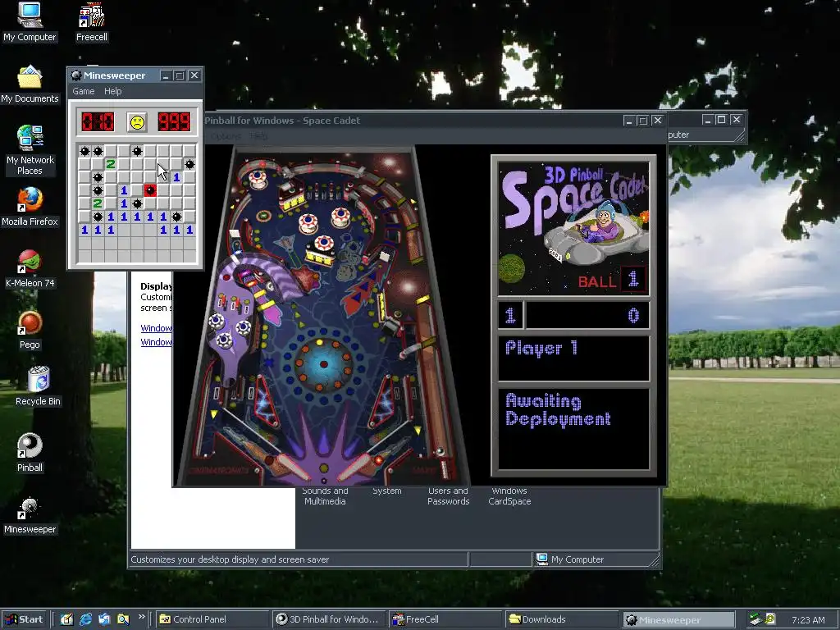Expand quick launch overflow chevron
The height and width of the screenshot is (630, 840).
pyautogui.click(x=141, y=617)
